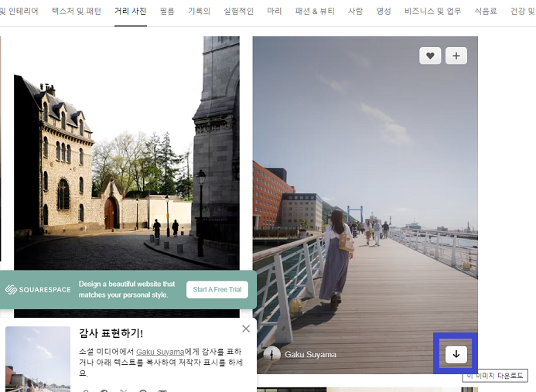Open the boardwalk woman walking photo
This screenshot has width=536, height=392.
[x=365, y=205]
